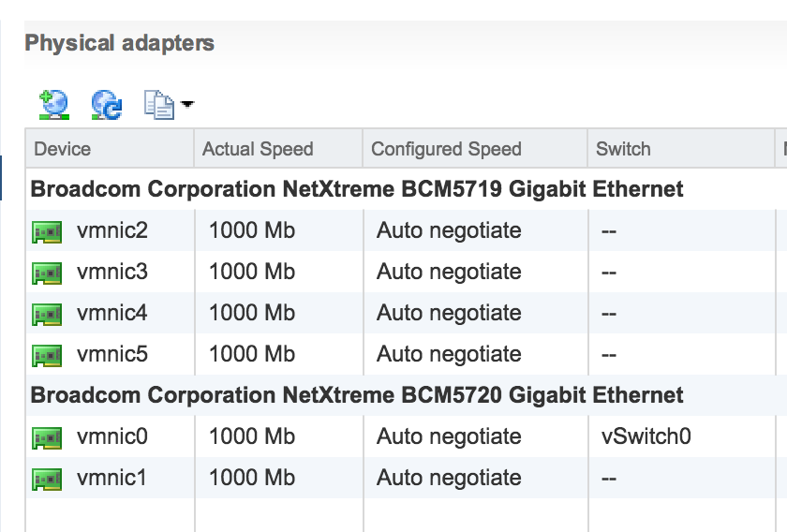Screen dimensions: 787x532
Task: Click the 1000 Mb speed for vmnic0
Action: (x=252, y=436)
